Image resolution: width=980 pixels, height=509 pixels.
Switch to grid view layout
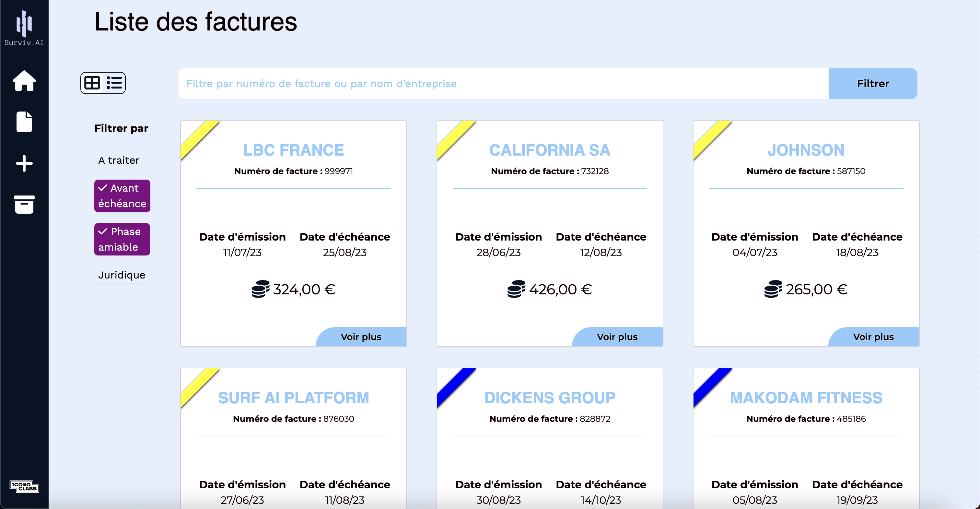click(92, 83)
